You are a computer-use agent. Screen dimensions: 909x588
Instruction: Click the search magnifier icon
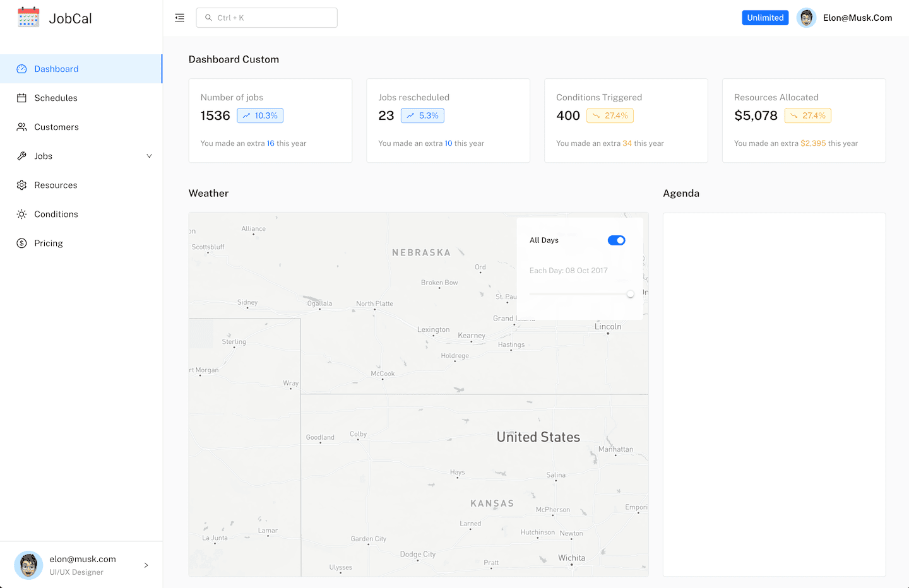pyautogui.click(x=208, y=17)
